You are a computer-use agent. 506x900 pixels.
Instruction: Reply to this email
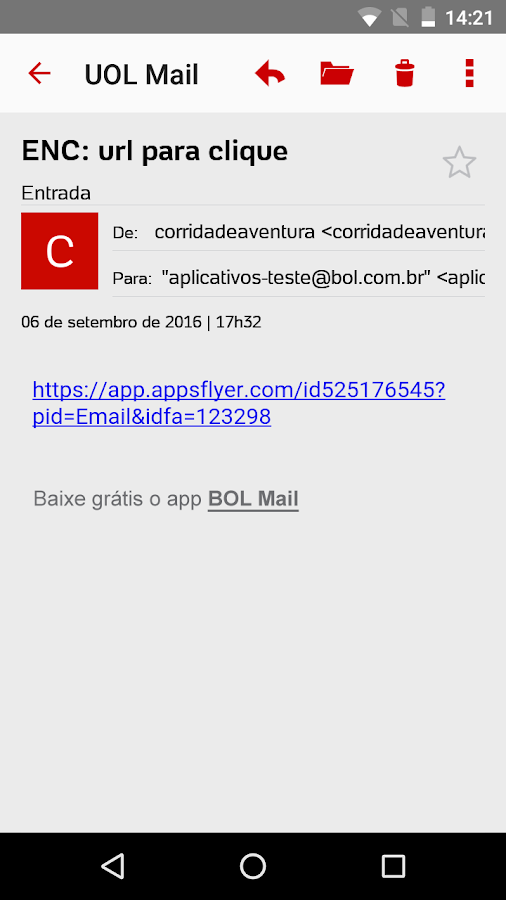270,73
